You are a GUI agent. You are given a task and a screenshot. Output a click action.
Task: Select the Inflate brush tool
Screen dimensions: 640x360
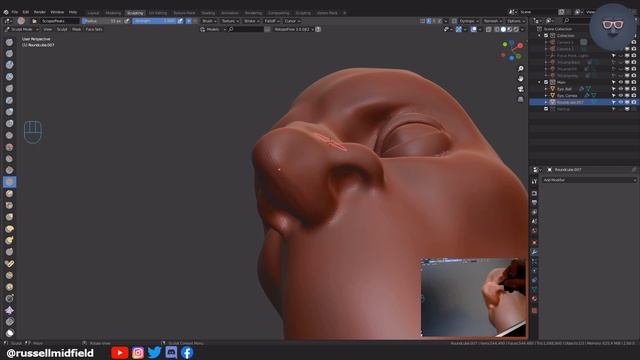(x=9, y=112)
